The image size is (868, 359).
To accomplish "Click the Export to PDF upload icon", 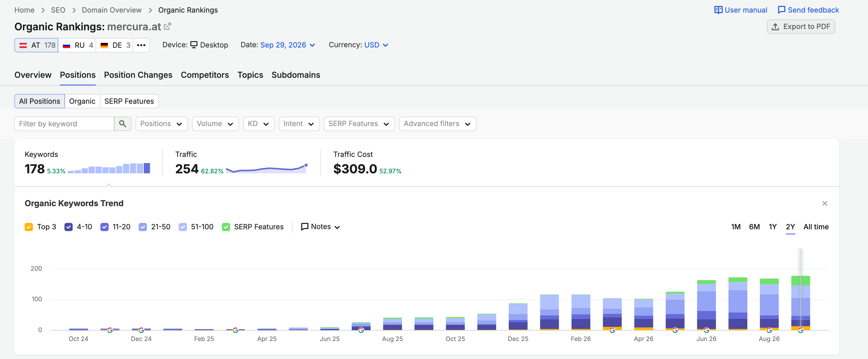I will click(775, 27).
